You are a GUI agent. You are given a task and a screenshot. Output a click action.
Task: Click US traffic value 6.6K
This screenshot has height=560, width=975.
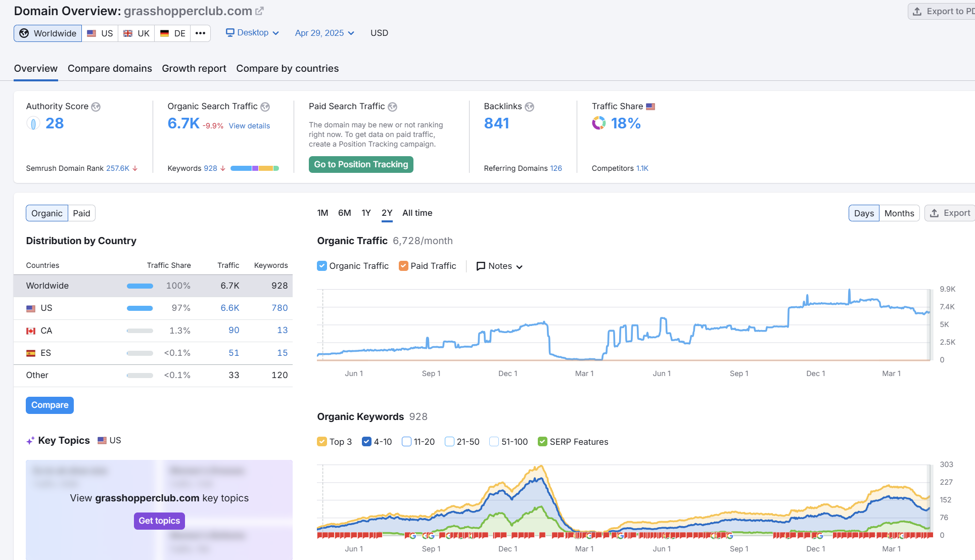tap(230, 308)
